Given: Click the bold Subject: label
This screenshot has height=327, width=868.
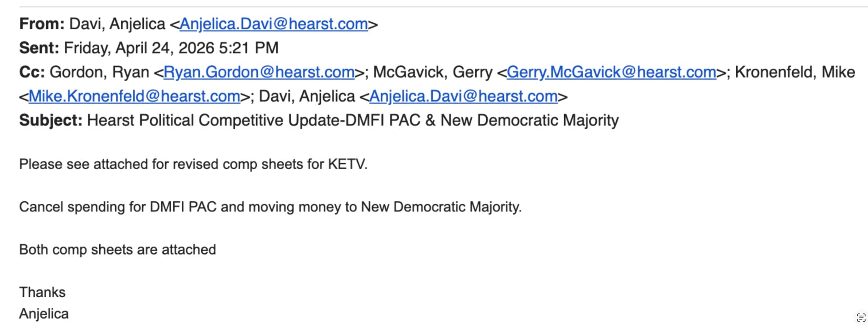Looking at the screenshot, I should pos(50,121).
